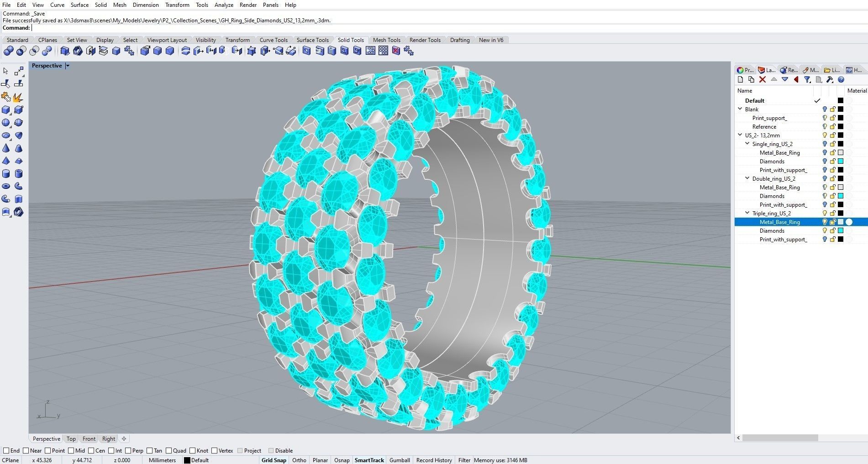Toggle Osnap in status bar
This screenshot has width=868, height=464.
pyautogui.click(x=342, y=460)
